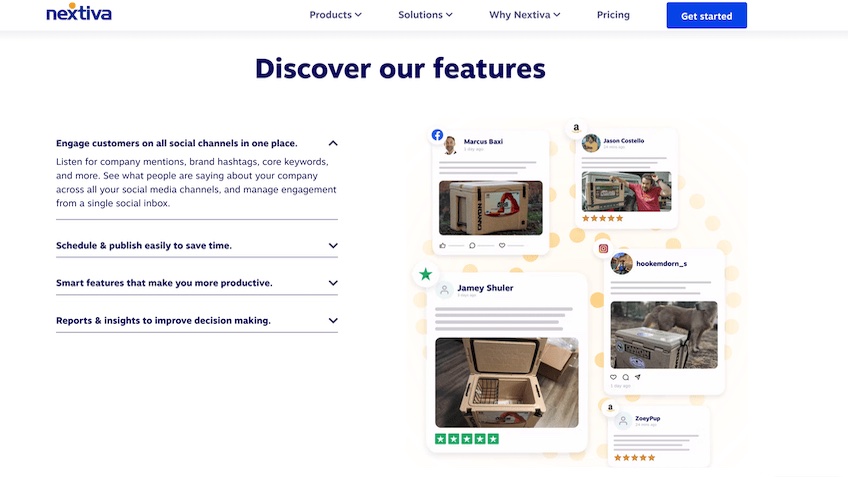
Task: Click the Amazon icon on ZoeyPup's review
Action: click(611, 407)
